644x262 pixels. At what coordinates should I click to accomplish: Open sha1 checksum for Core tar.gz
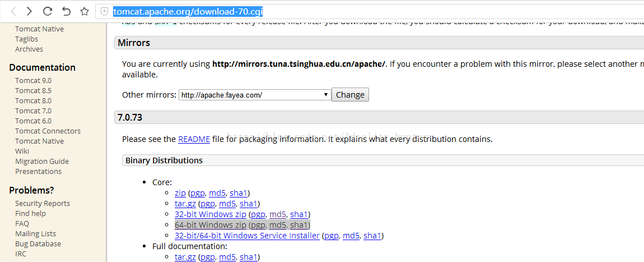coord(249,204)
